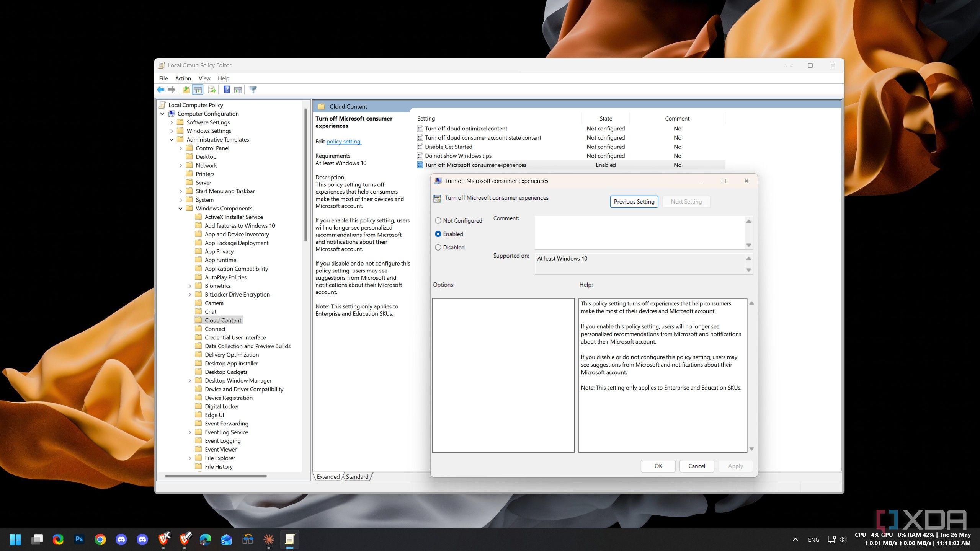
Task: Open the View menu
Action: [204, 78]
